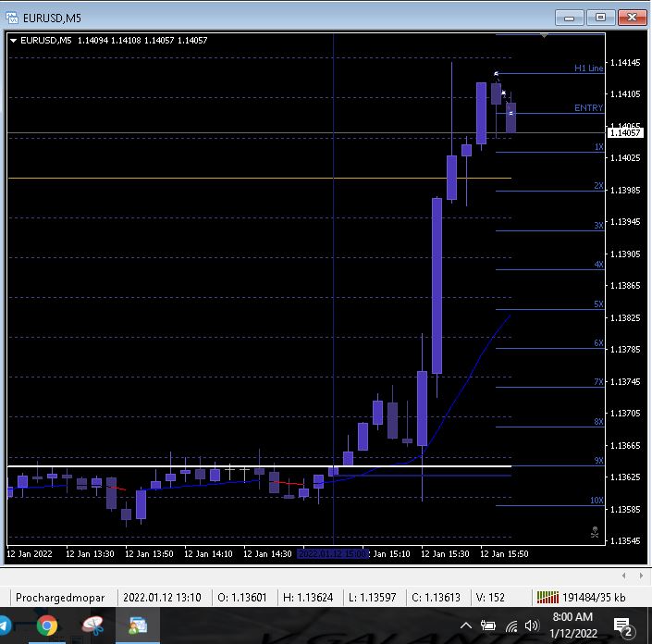
Task: Click highlighted 2022.01.12 15:00 time label
Action: [x=333, y=554]
